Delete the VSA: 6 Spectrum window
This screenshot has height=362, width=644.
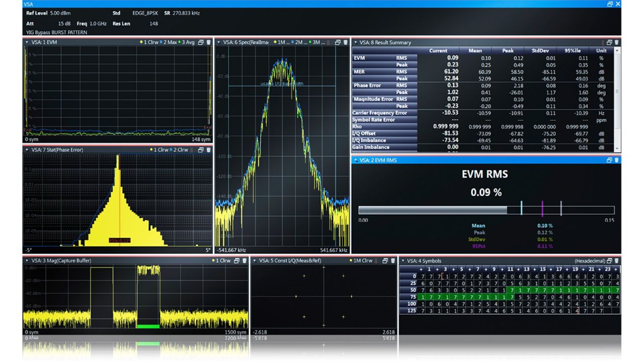click(x=345, y=42)
